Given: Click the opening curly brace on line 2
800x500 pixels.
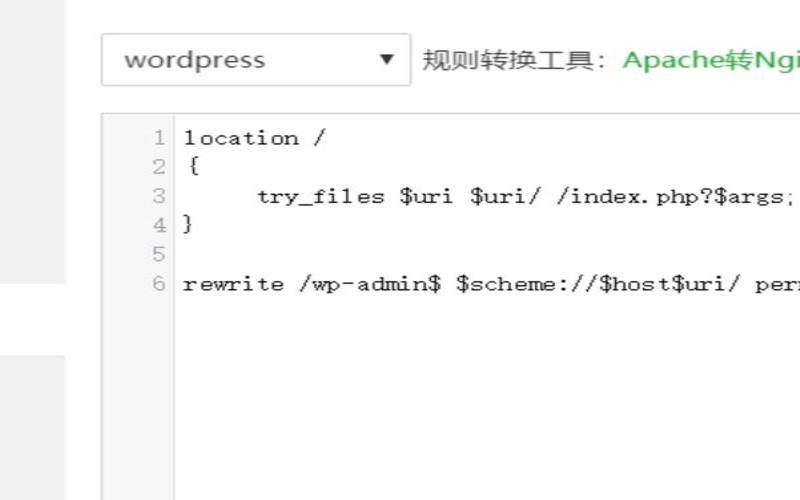Looking at the screenshot, I should pyautogui.click(x=193, y=167).
